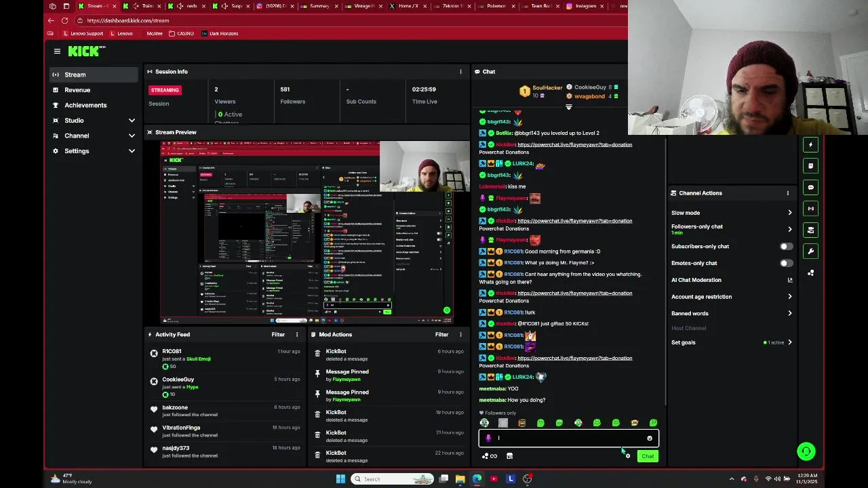Open Activity Feed Filter
This screenshot has height=488, width=868.
click(x=278, y=334)
